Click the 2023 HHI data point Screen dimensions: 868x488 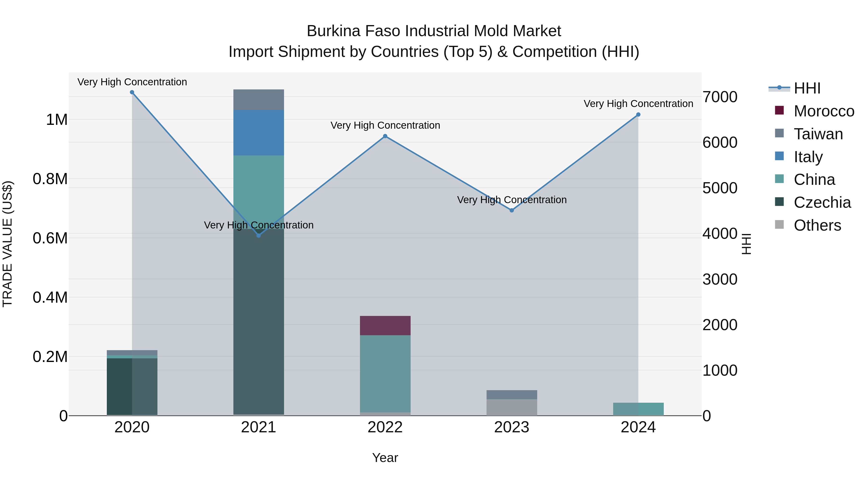coord(511,210)
